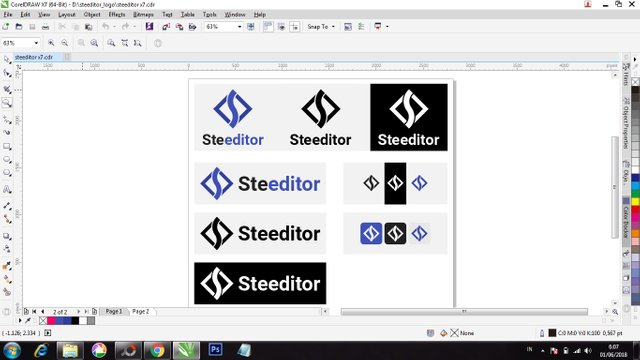640x360 pixels.
Task: Select the Zoom tool in toolbox
Action: [x=7, y=103]
